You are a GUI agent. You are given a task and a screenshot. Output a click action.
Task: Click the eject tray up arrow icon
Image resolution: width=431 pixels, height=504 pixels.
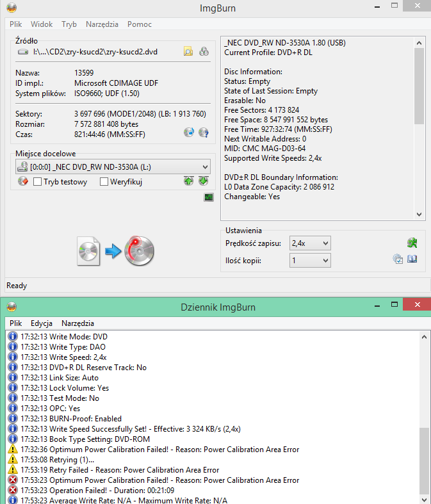click(x=189, y=181)
